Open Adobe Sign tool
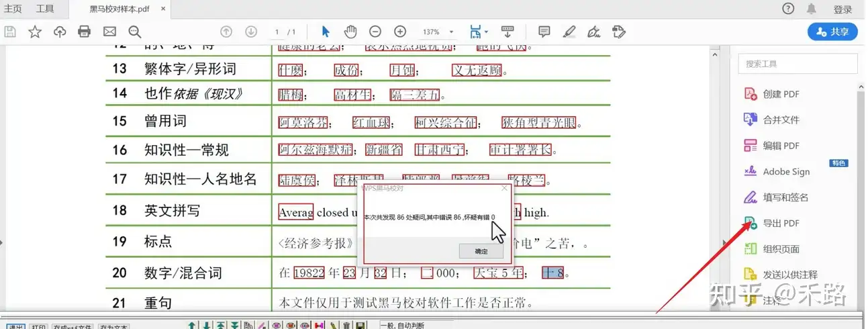868x329 pixels. 777,171
